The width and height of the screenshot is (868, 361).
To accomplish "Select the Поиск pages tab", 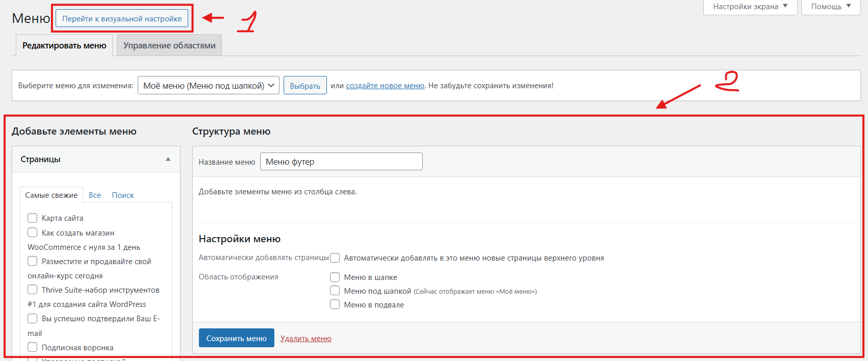I will point(123,195).
